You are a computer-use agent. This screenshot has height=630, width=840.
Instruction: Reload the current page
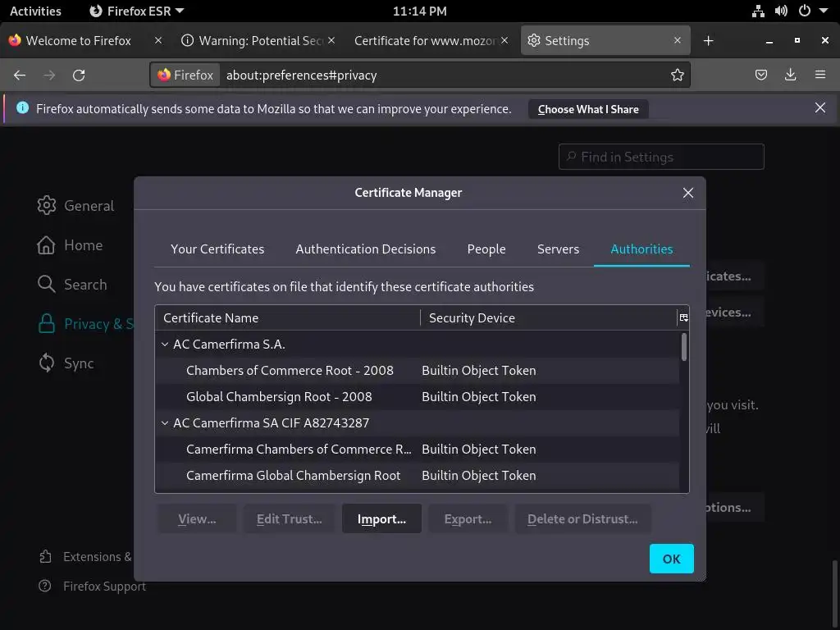[x=79, y=75]
